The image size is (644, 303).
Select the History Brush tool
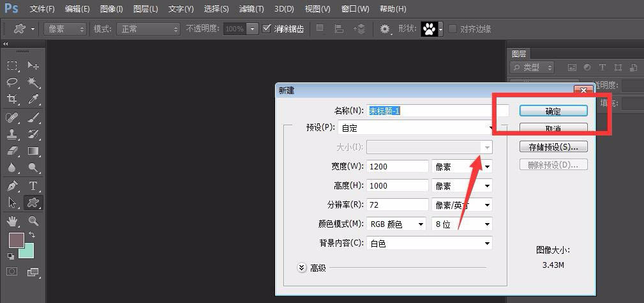pos(33,134)
